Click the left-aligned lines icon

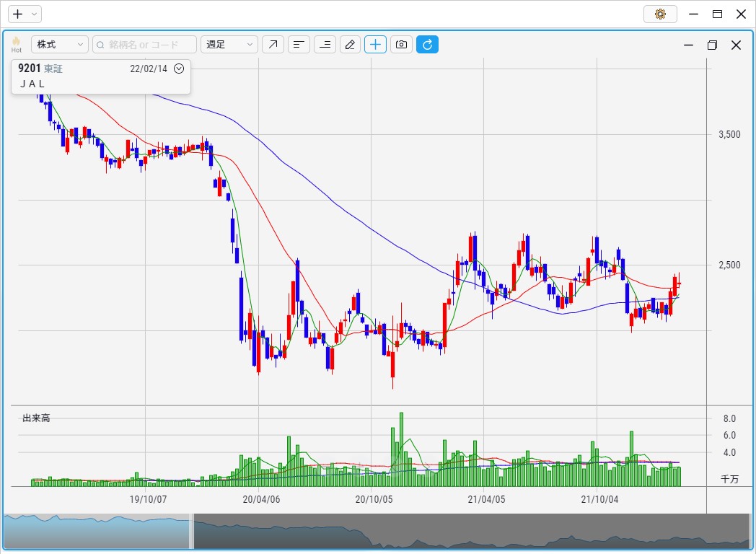(299, 45)
